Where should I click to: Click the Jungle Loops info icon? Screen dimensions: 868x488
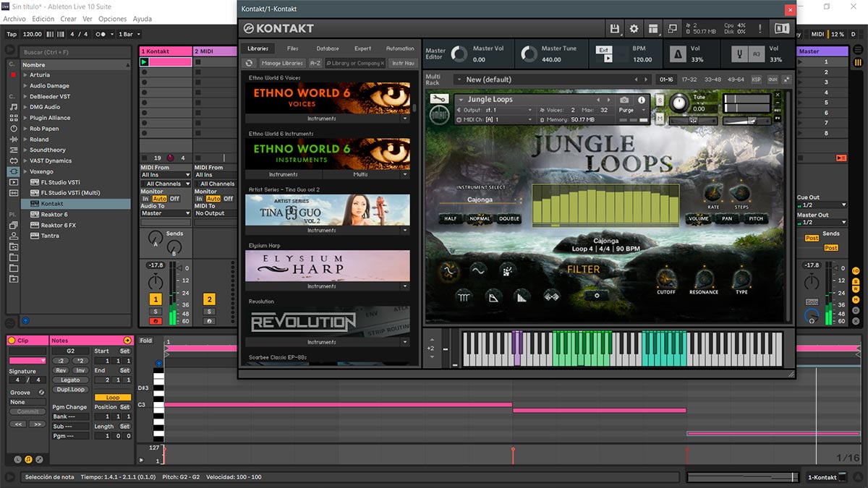(641, 100)
